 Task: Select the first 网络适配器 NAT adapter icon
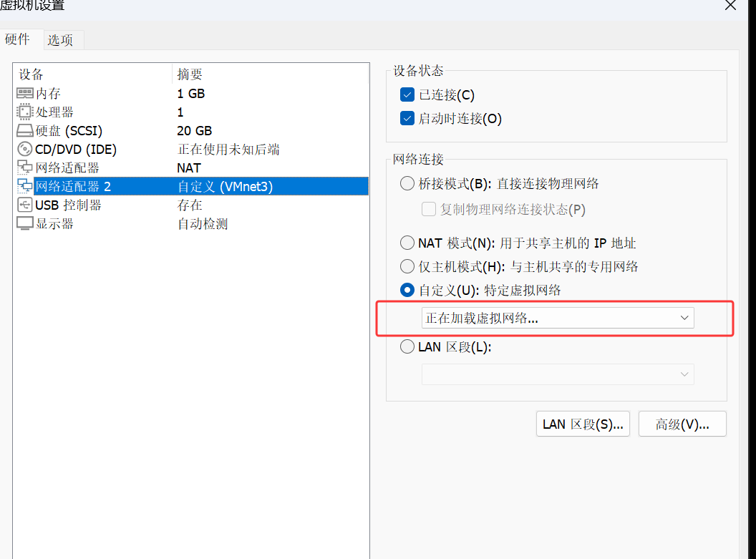[x=25, y=168]
